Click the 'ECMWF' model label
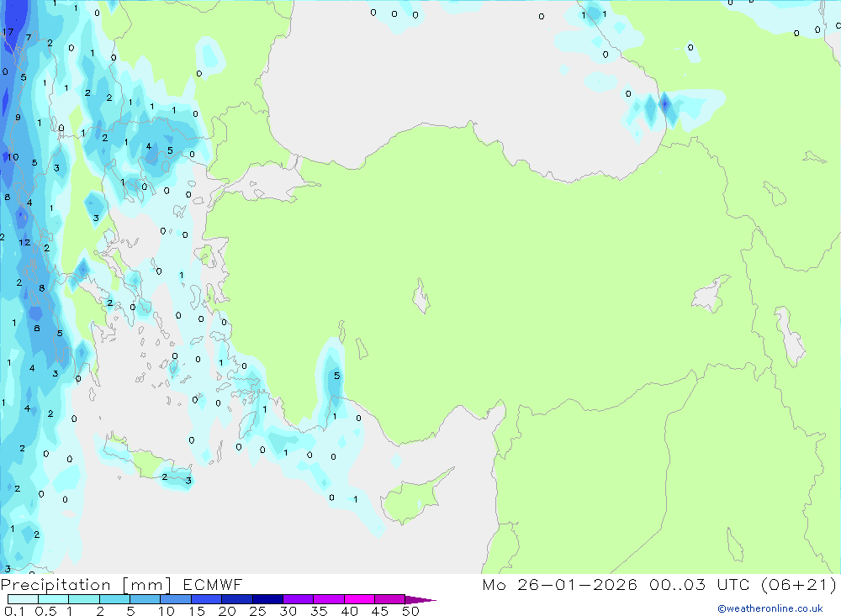This screenshot has height=616, width=841. pos(213,584)
